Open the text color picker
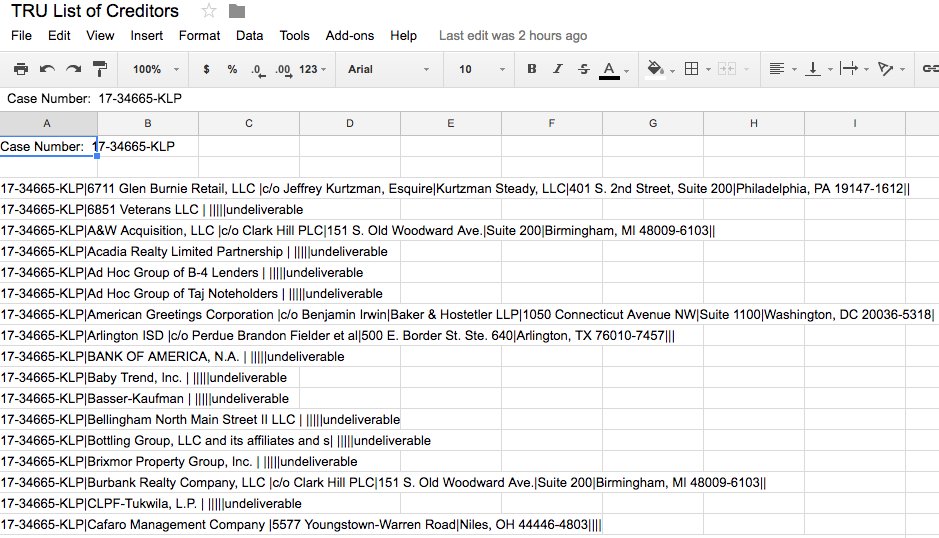The image size is (939, 538). (x=609, y=69)
